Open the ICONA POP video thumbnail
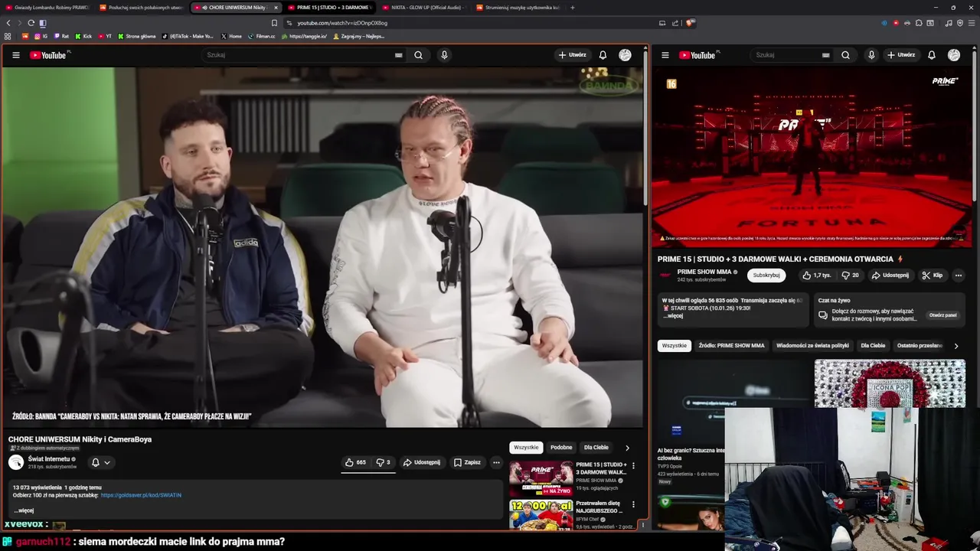 coord(890,383)
